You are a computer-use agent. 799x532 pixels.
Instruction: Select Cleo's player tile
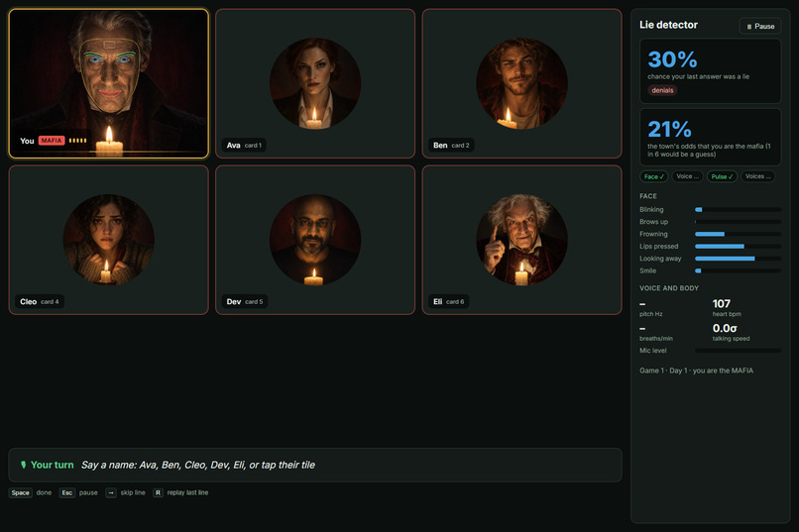[108, 240]
